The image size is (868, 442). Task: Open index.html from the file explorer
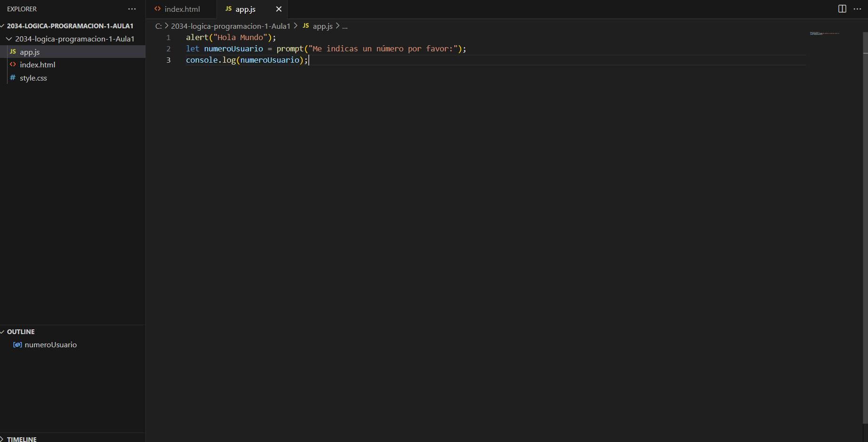tap(72, 65)
